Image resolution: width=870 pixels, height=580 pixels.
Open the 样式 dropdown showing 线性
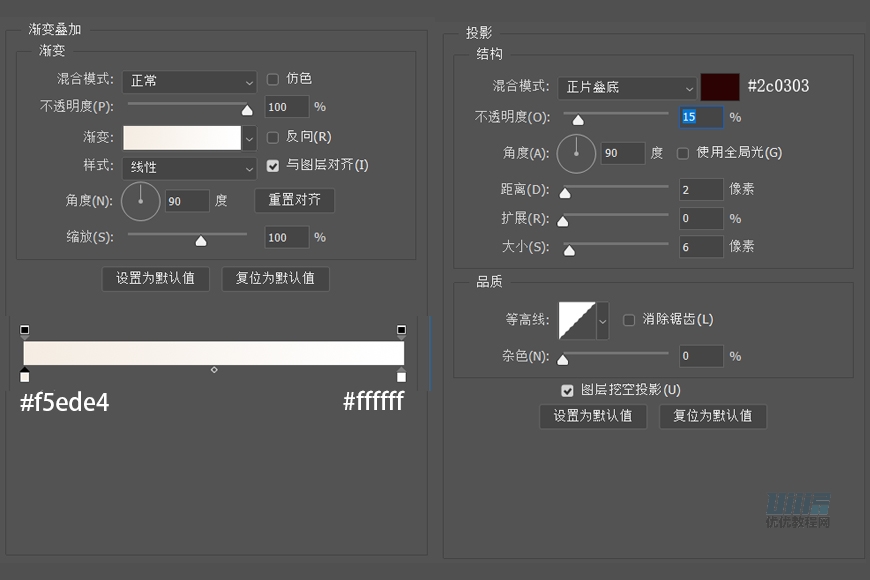[x=188, y=166]
